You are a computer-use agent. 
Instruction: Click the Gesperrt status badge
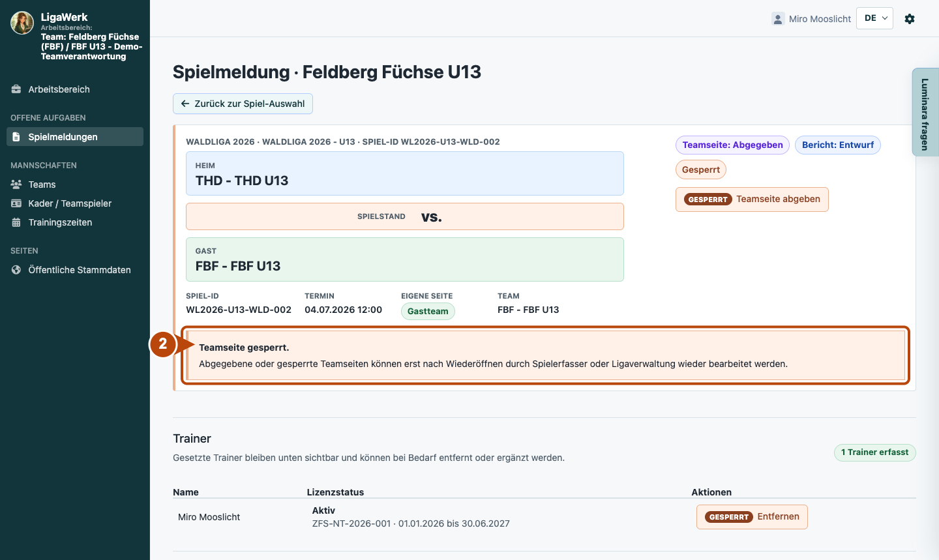click(x=701, y=169)
